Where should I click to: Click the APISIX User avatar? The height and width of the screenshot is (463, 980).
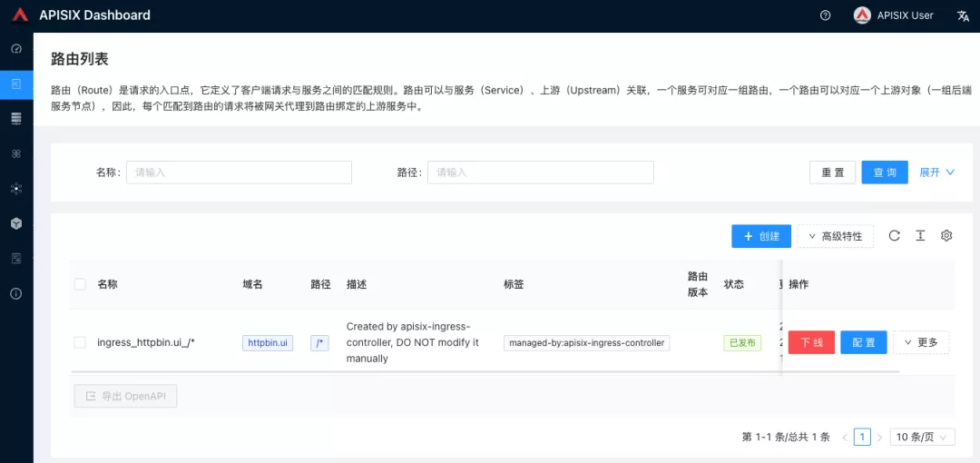click(863, 15)
